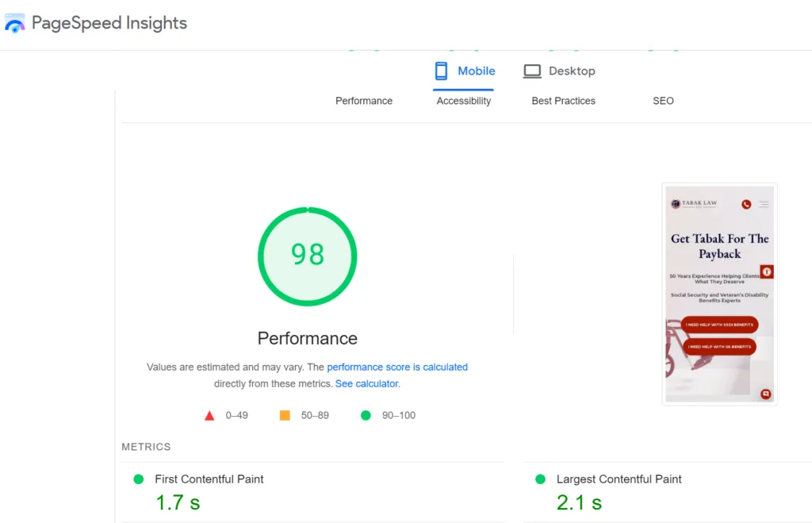The width and height of the screenshot is (812, 523).
Task: Select the First Contentful Paint label
Action: (209, 479)
